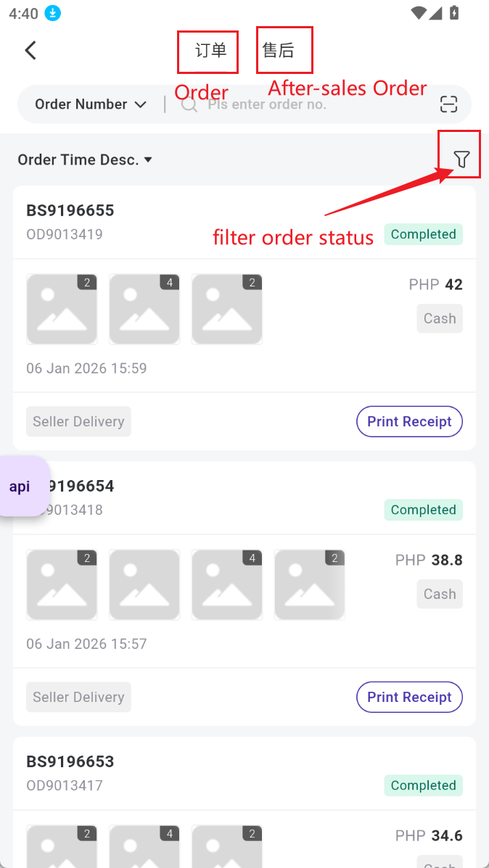Print receipt for order BS9196654
Image resolution: width=489 pixels, height=868 pixels.
[x=409, y=697]
